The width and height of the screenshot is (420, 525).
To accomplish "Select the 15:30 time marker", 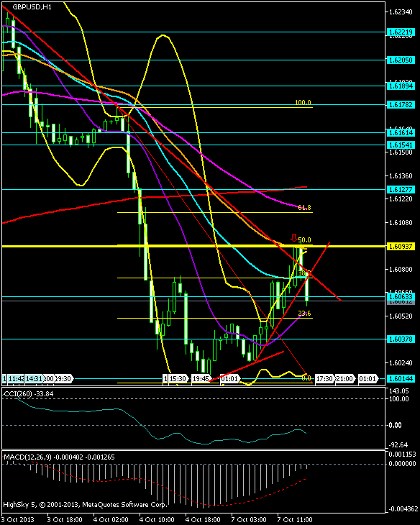I will coord(178,379).
